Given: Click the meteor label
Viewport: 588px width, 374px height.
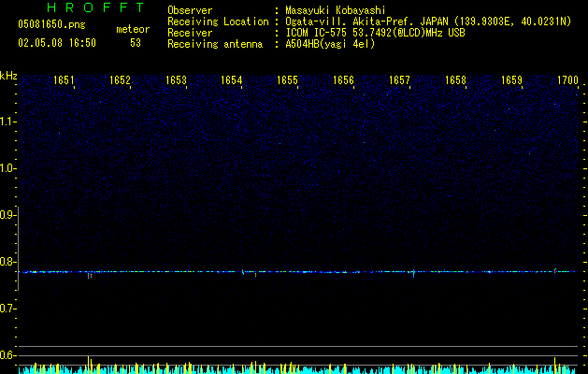Looking at the screenshot, I should 133,29.
